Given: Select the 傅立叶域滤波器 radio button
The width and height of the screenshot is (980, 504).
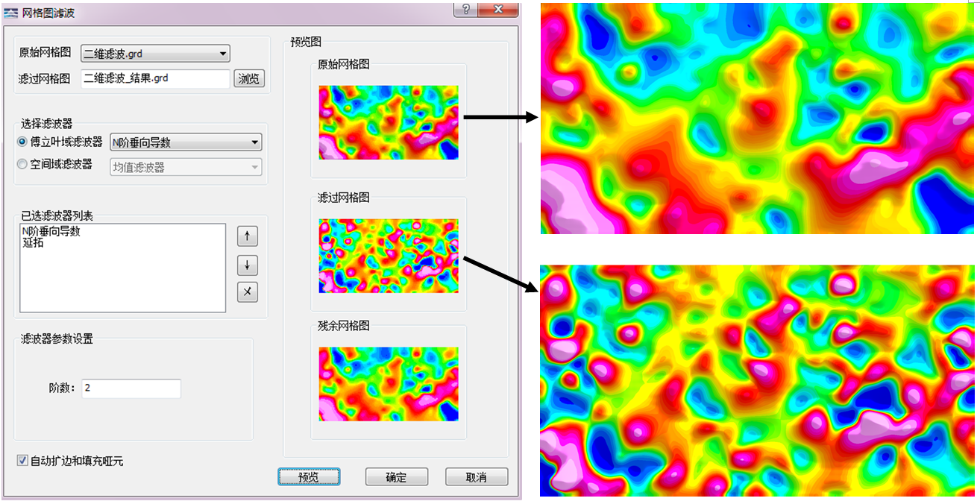Looking at the screenshot, I should click(23, 142).
